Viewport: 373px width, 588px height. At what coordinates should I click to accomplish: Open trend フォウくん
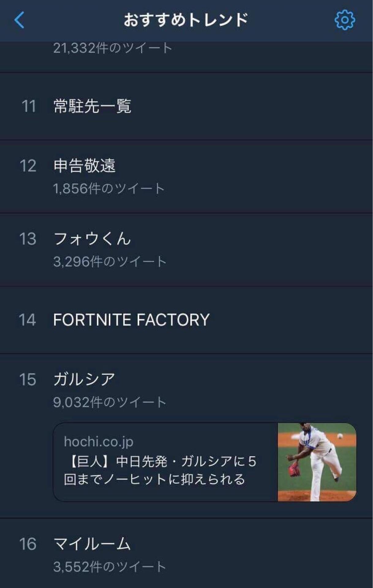point(92,239)
